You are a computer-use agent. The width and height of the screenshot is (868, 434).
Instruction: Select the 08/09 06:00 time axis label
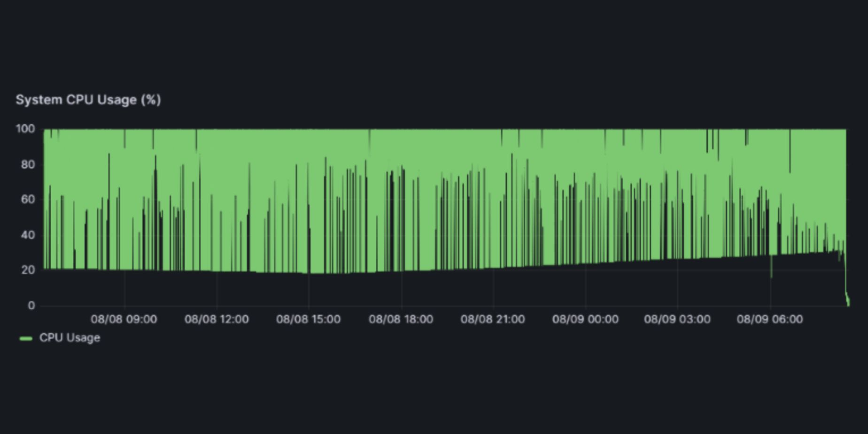pos(770,319)
